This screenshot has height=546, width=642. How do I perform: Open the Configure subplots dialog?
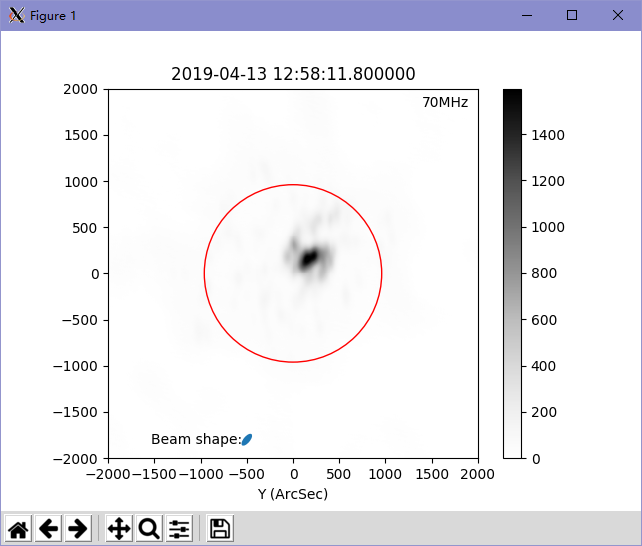click(x=179, y=529)
